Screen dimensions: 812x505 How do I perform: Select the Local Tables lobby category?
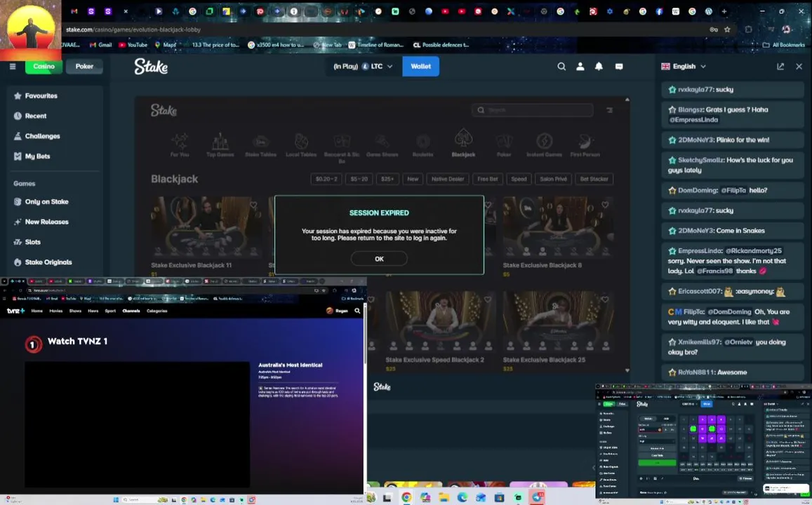301,144
